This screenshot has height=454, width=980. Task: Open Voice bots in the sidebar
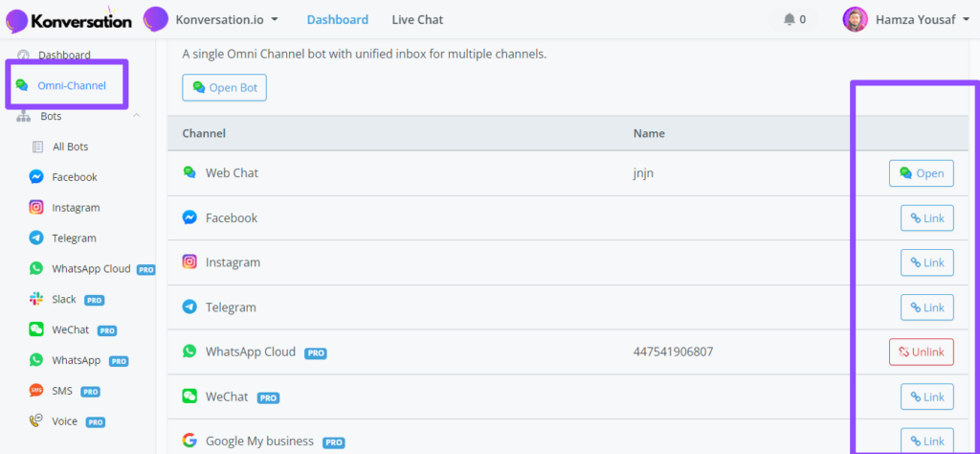(64, 421)
